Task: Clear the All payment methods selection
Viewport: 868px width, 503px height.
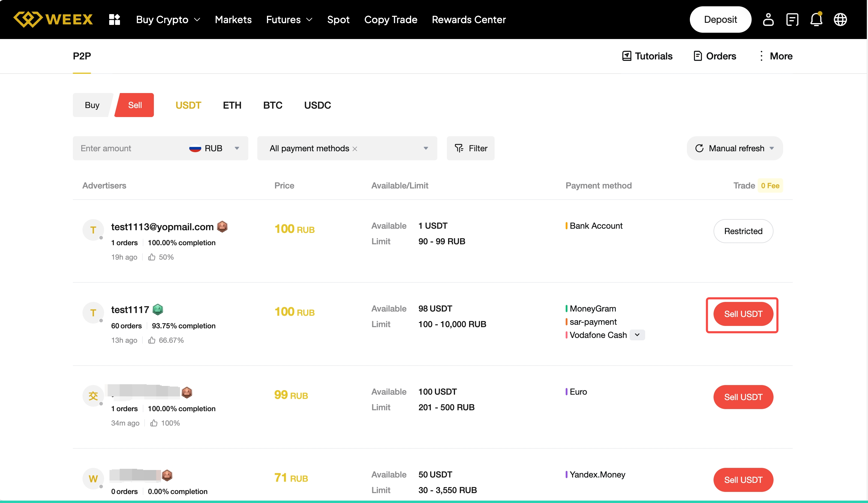Action: pos(355,149)
